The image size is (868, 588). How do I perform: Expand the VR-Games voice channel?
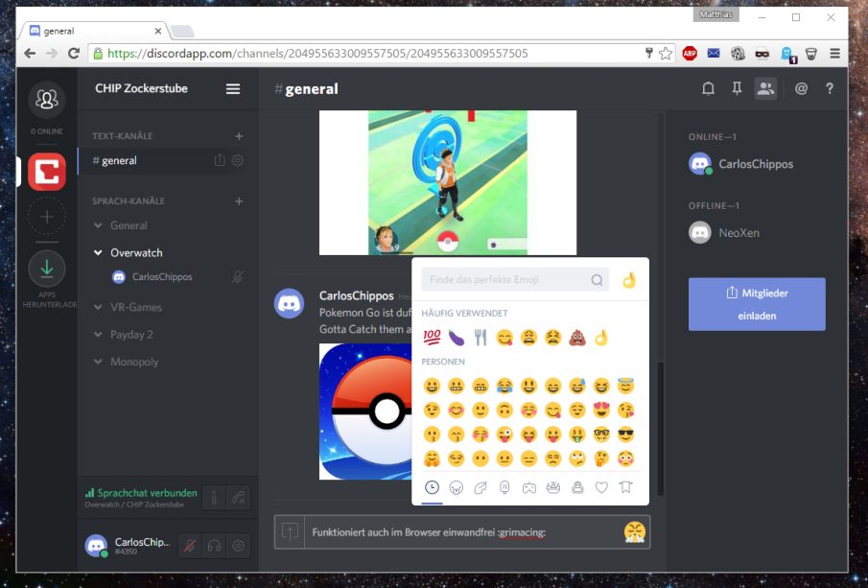[98, 307]
